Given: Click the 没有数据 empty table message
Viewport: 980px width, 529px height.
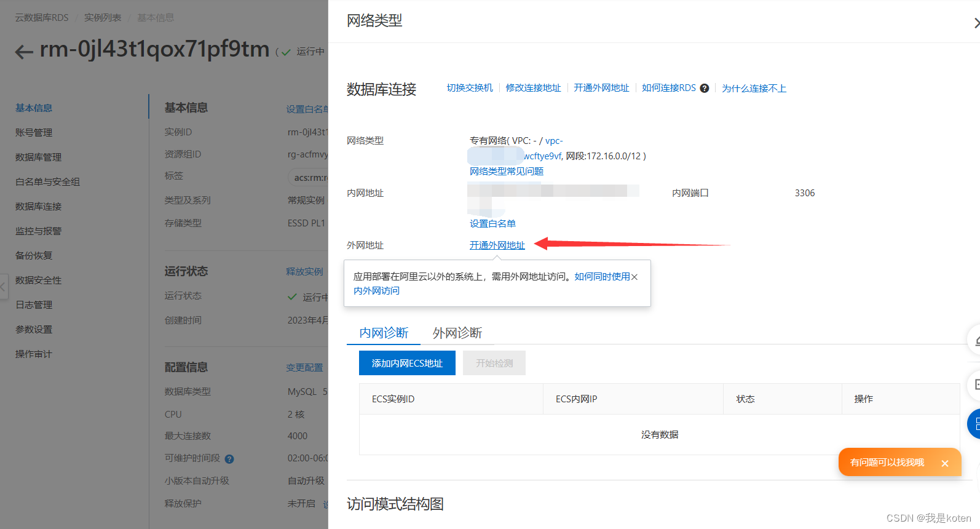Looking at the screenshot, I should (660, 434).
